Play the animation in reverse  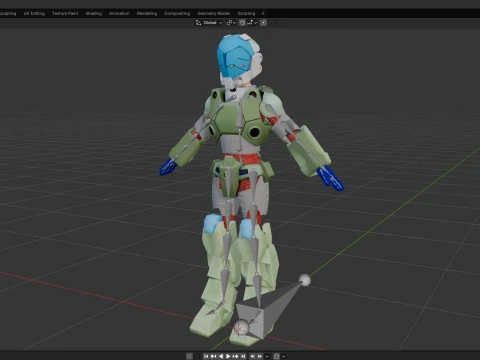221,356
